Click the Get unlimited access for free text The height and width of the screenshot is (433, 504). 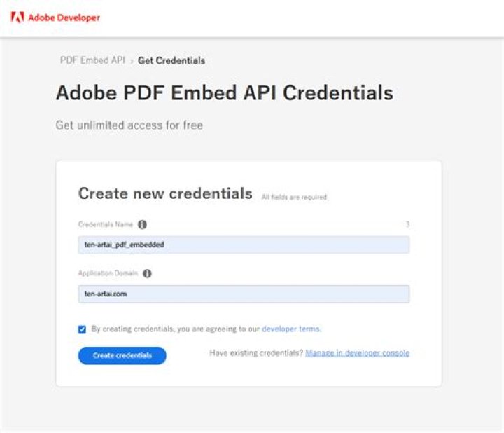pyautogui.click(x=129, y=125)
